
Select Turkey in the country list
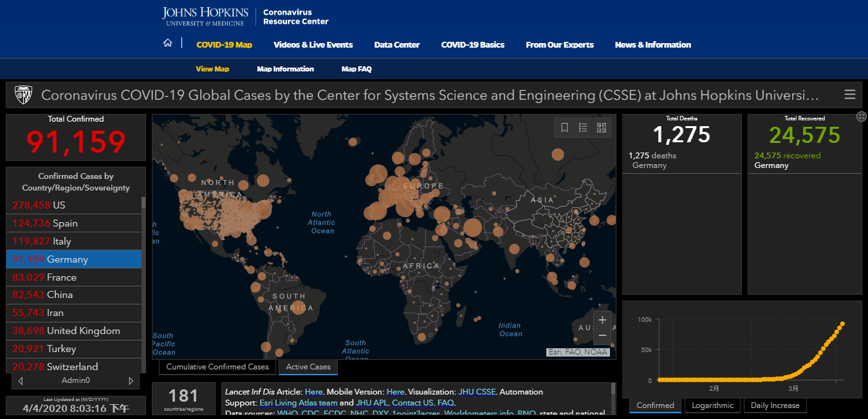click(74, 349)
